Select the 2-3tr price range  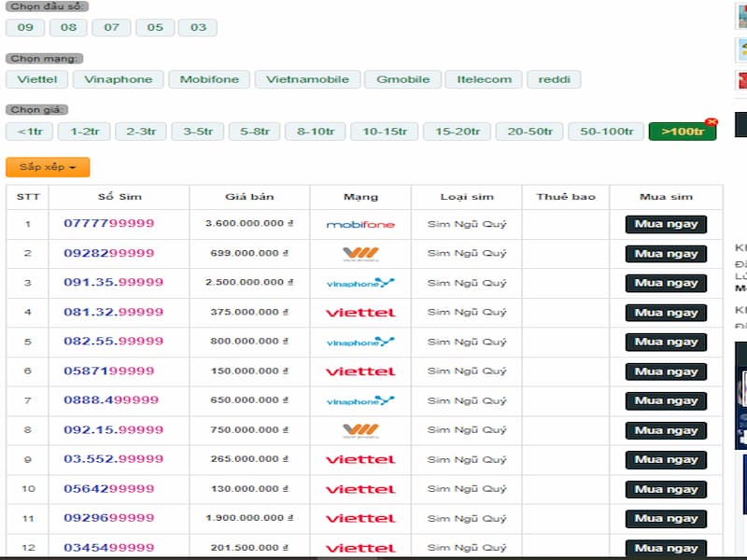pyautogui.click(x=141, y=132)
